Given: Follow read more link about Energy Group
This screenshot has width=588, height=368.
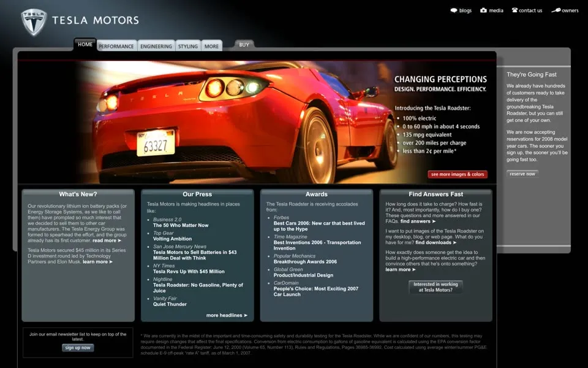Looking at the screenshot, I should pyautogui.click(x=107, y=240).
